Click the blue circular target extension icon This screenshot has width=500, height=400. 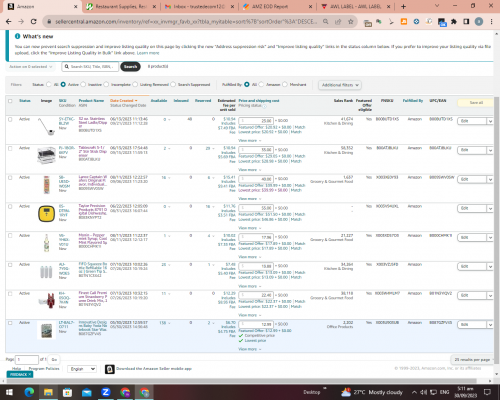[416, 22]
